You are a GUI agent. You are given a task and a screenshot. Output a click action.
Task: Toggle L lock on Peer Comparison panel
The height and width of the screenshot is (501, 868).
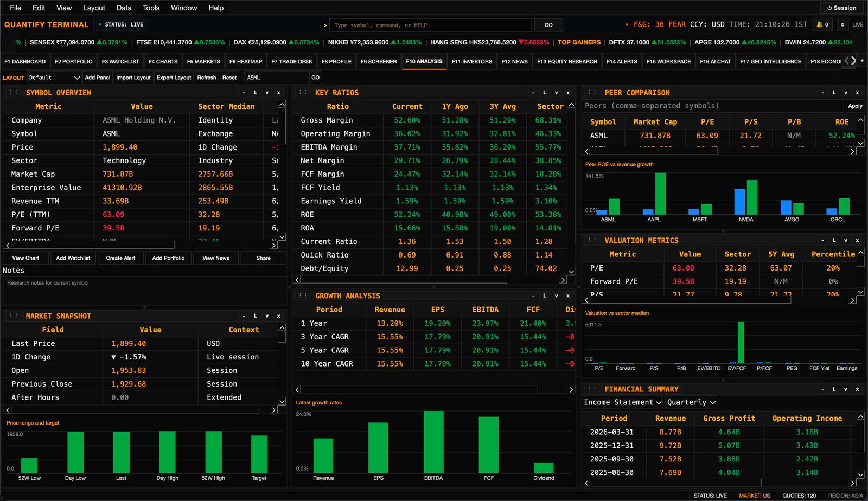tap(834, 93)
